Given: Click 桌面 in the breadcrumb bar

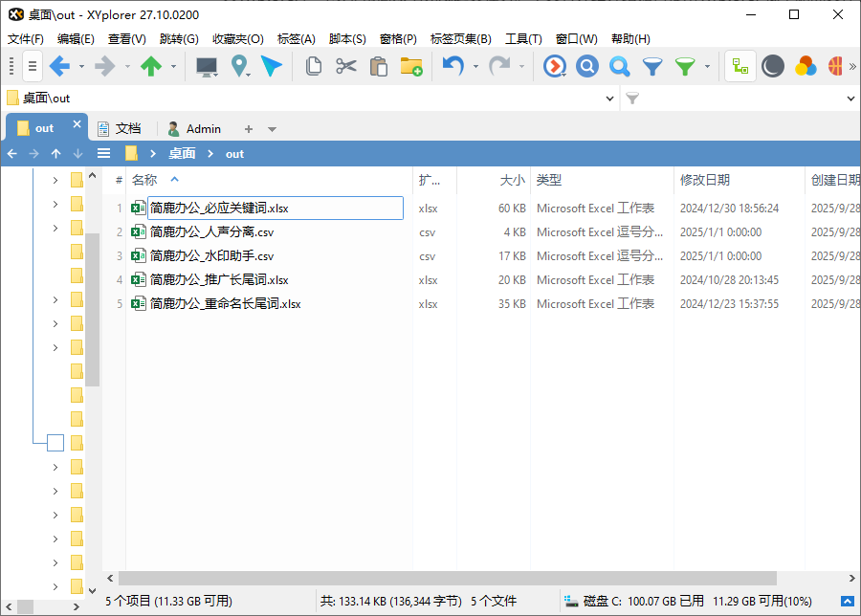Looking at the screenshot, I should [182, 153].
